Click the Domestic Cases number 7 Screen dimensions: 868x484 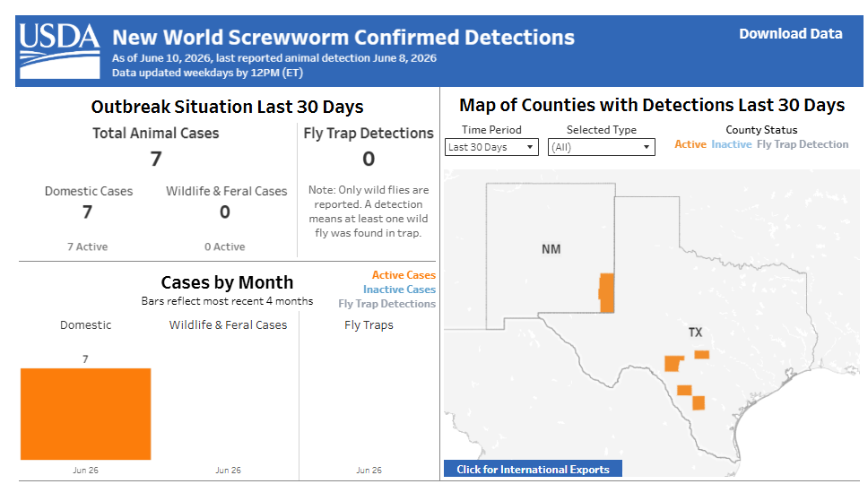click(88, 212)
